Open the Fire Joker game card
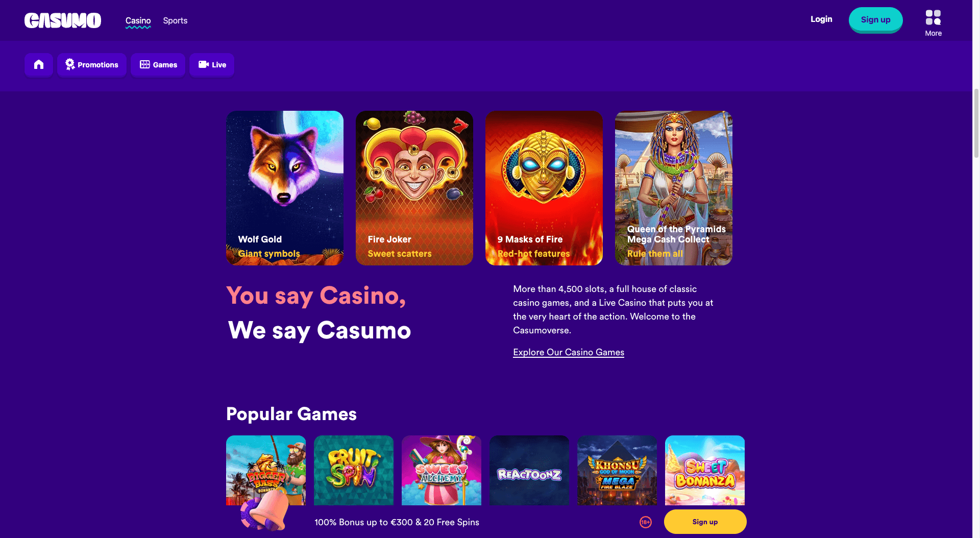The image size is (980, 538). [414, 188]
